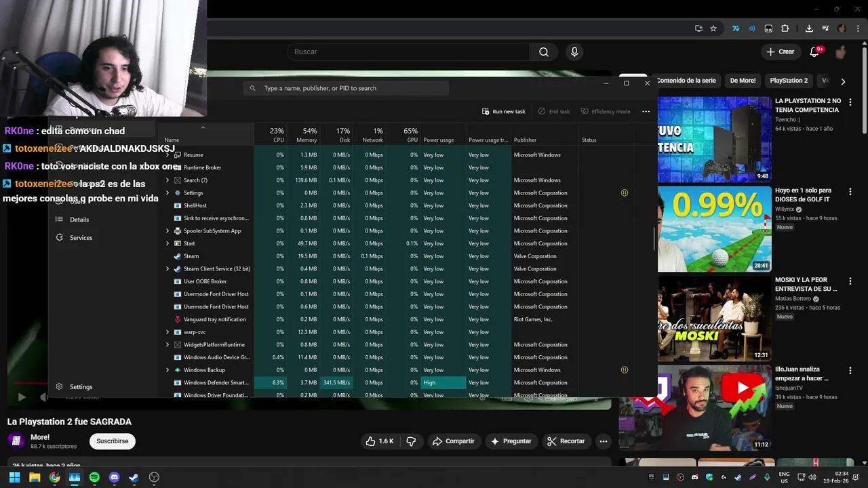Open video more actions ellipsis button
868x488 pixels.
click(603, 441)
